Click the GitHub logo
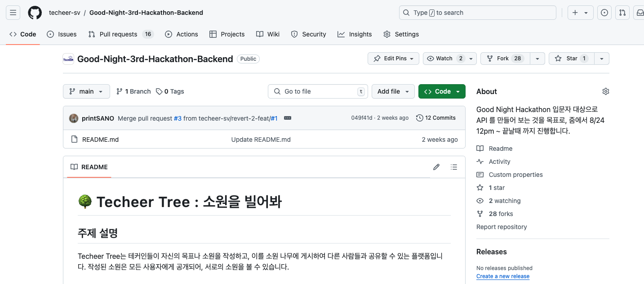This screenshot has width=644, height=284. coord(35,13)
